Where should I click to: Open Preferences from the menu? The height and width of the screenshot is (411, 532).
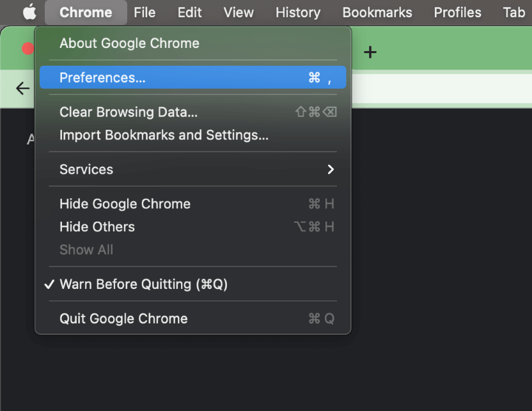pyautogui.click(x=192, y=77)
